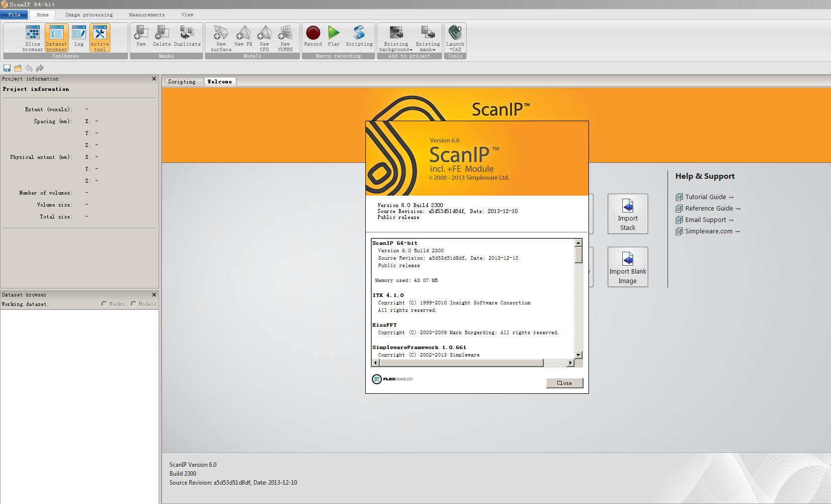Select the Masks radio button
The width and height of the screenshot is (831, 504).
coord(104,304)
